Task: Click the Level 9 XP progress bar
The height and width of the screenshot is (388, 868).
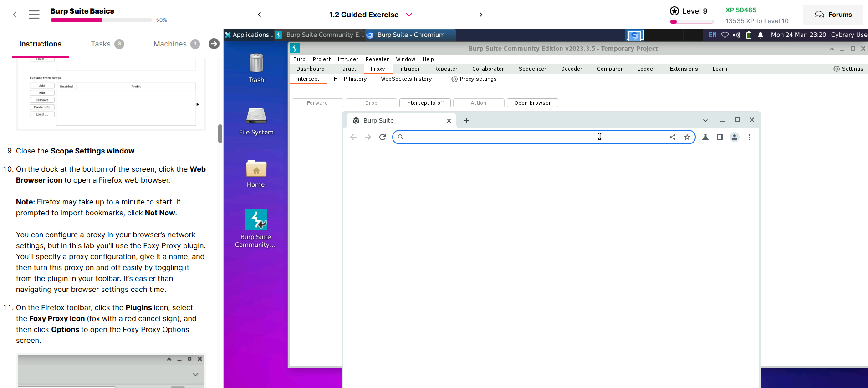Action: pyautogui.click(x=692, y=21)
